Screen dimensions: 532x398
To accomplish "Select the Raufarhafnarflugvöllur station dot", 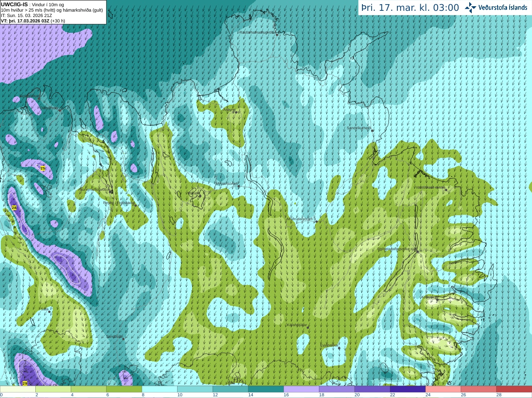I will click(277, 35).
